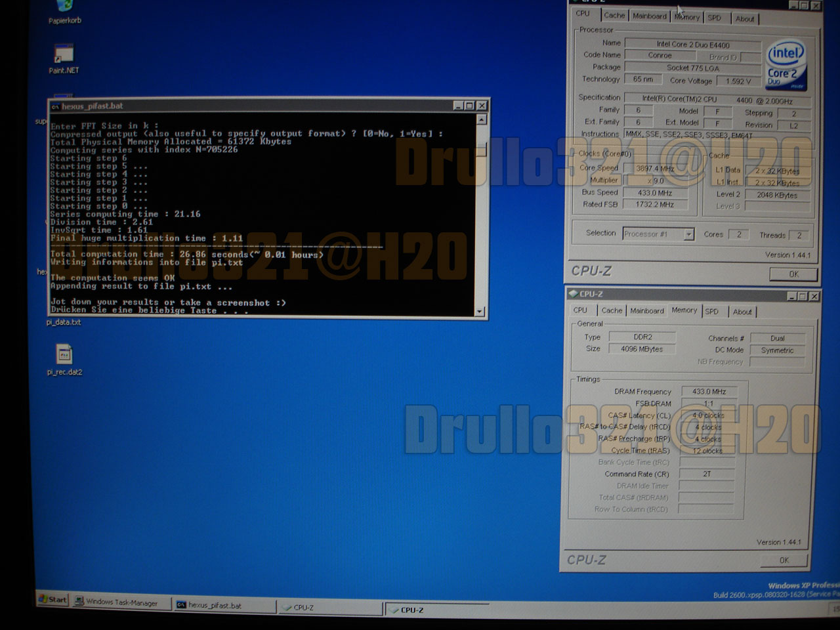Click the hexus_pifast.bat console title bar icon
This screenshot has width=840, height=630.
(56, 106)
